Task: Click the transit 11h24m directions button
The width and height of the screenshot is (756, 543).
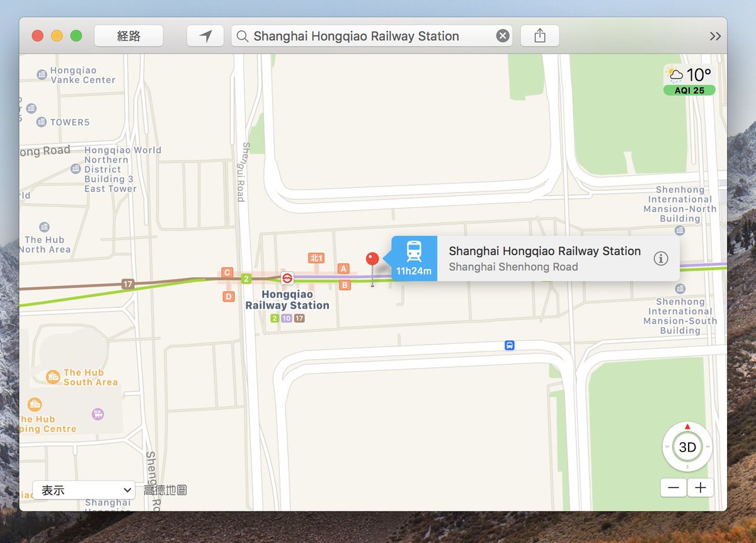Action: click(x=414, y=258)
